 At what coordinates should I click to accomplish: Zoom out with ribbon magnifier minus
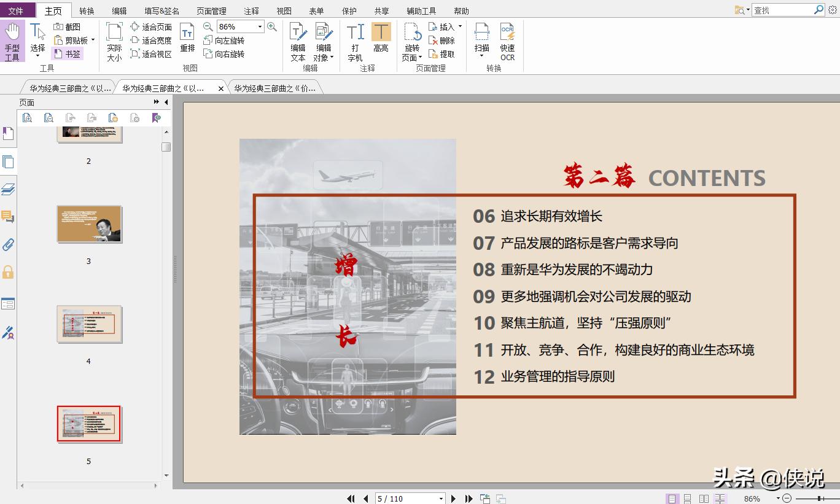click(x=208, y=27)
